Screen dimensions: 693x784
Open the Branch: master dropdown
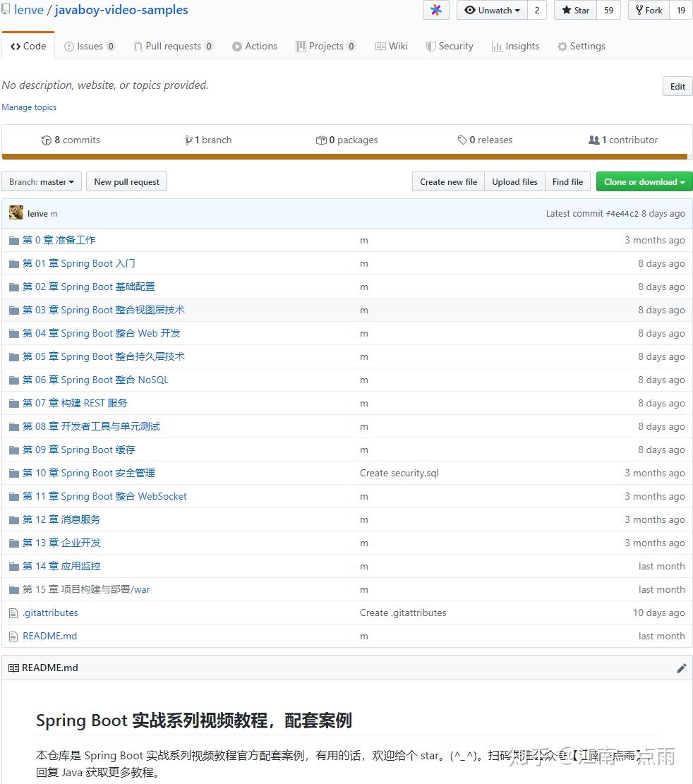[x=41, y=181]
